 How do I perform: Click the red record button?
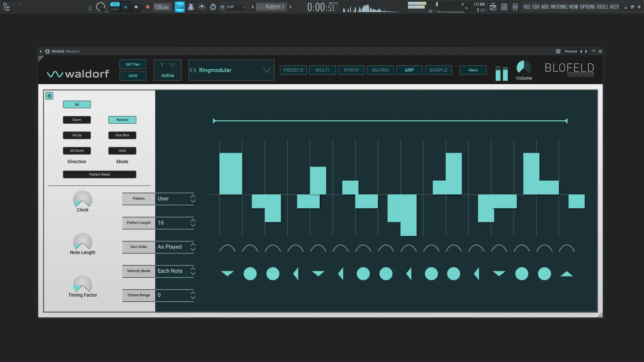148,7
